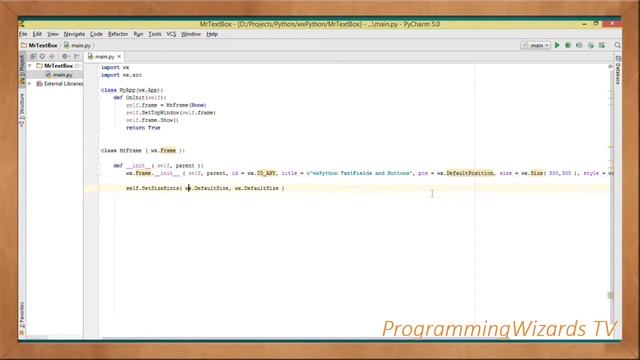This screenshot has width=640, height=360.
Task: Run main with coverage icon
Action: pos(579,45)
